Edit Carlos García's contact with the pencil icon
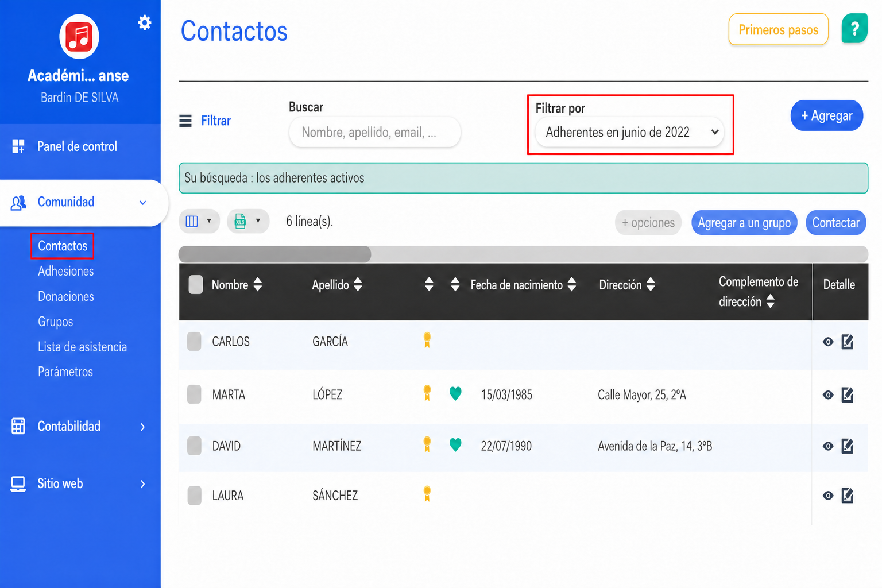The image size is (882, 588). point(848,342)
